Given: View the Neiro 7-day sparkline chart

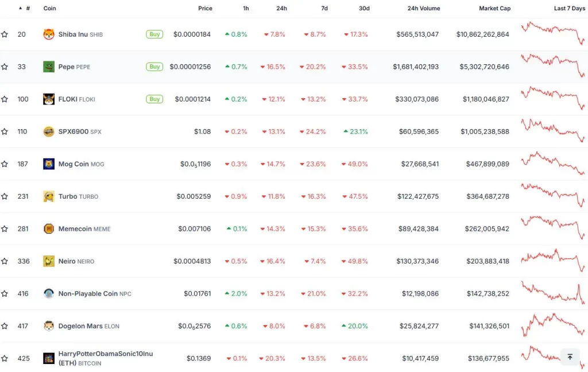Looking at the screenshot, I should point(553,260).
